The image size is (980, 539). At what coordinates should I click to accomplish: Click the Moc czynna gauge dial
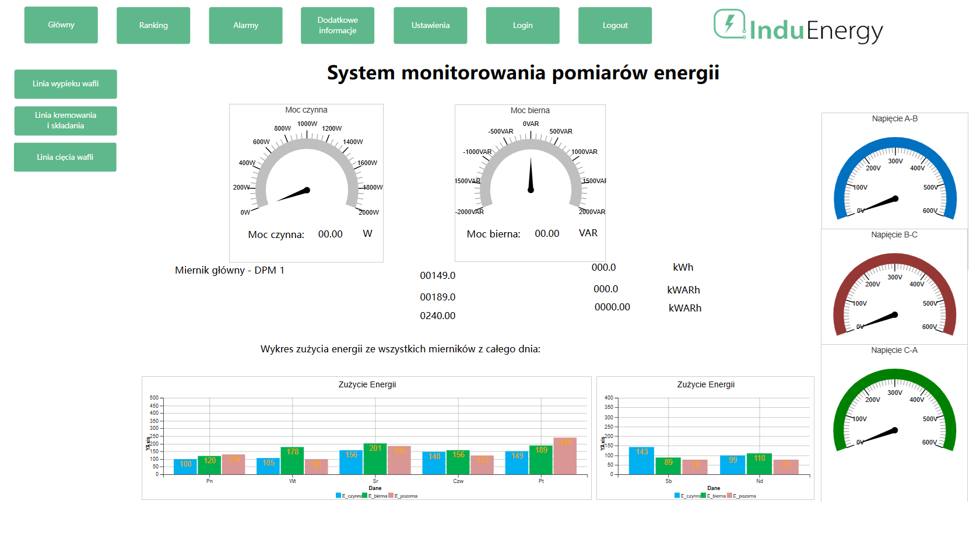point(307,175)
